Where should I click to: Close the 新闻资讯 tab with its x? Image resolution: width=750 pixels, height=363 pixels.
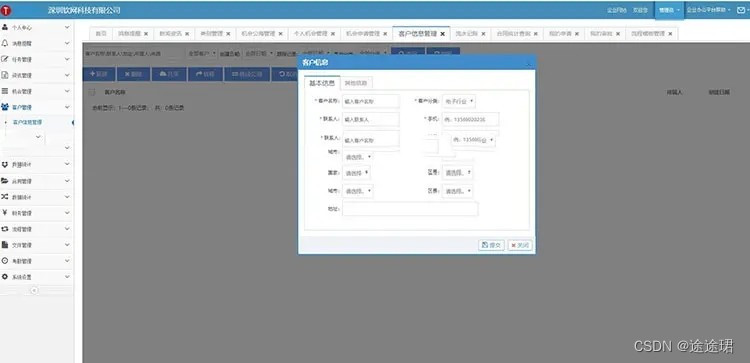[x=187, y=34]
